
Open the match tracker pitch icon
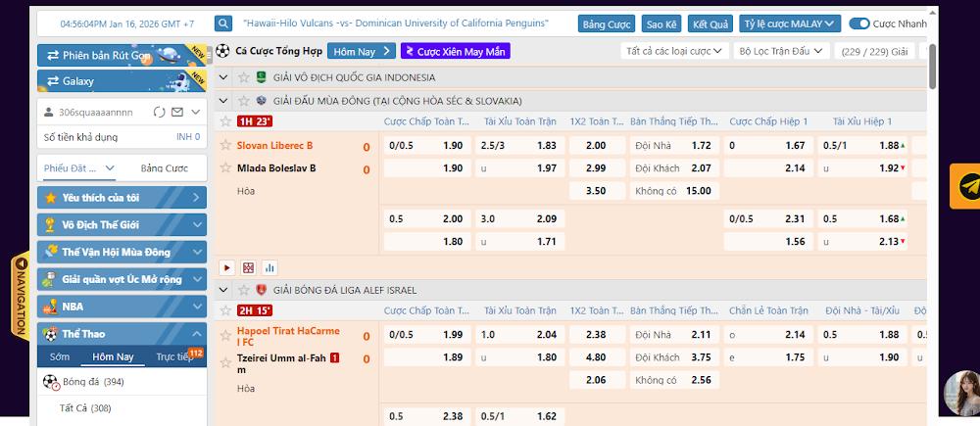248,267
